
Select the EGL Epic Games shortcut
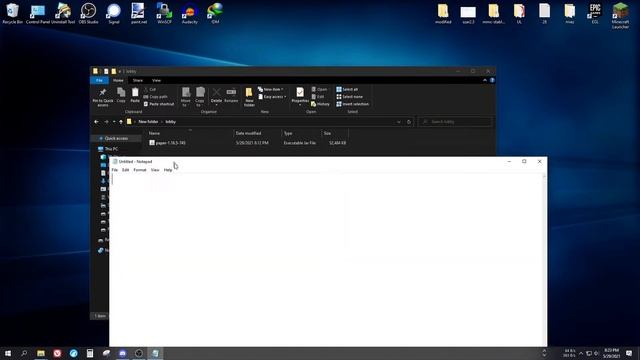595,13
